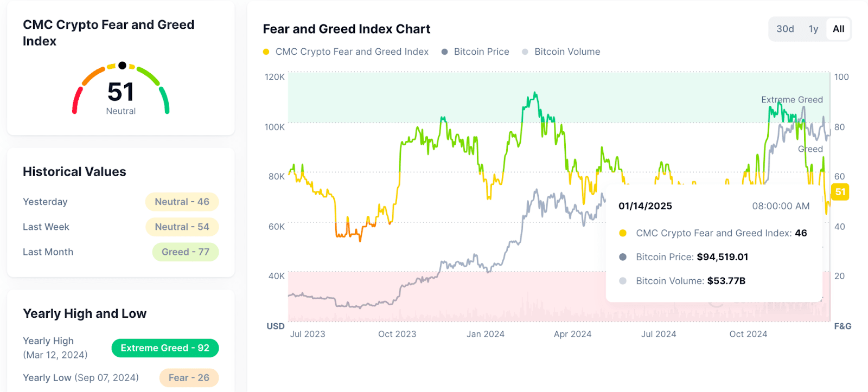Click the Oct 2023 x-axis label

397,334
